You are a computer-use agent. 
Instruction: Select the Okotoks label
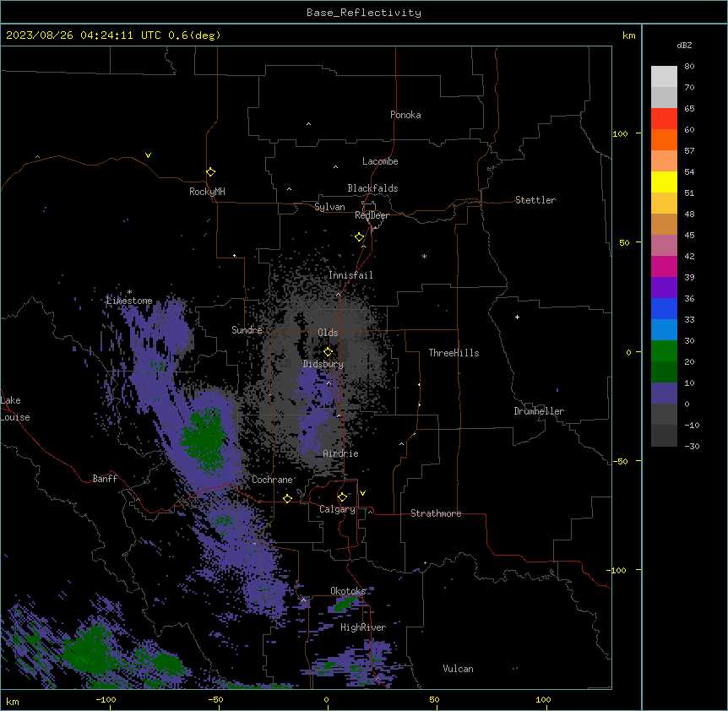pyautogui.click(x=348, y=591)
